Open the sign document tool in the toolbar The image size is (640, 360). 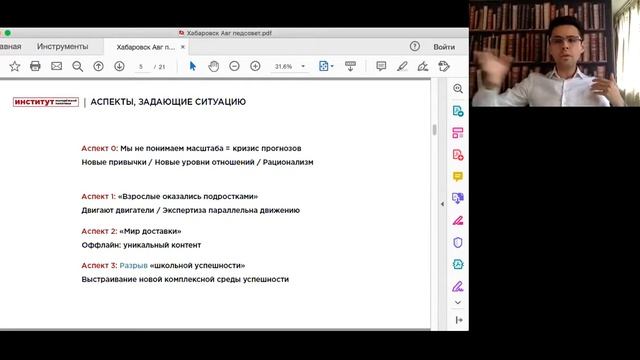click(x=423, y=66)
